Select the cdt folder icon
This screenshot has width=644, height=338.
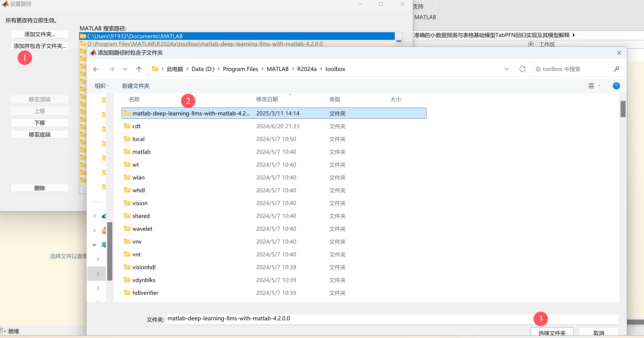coord(127,126)
